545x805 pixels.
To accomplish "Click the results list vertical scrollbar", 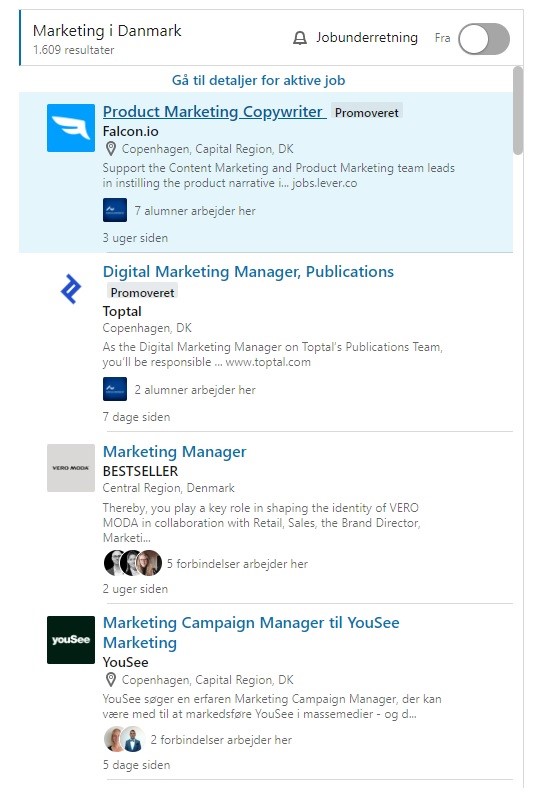I will pyautogui.click(x=518, y=110).
